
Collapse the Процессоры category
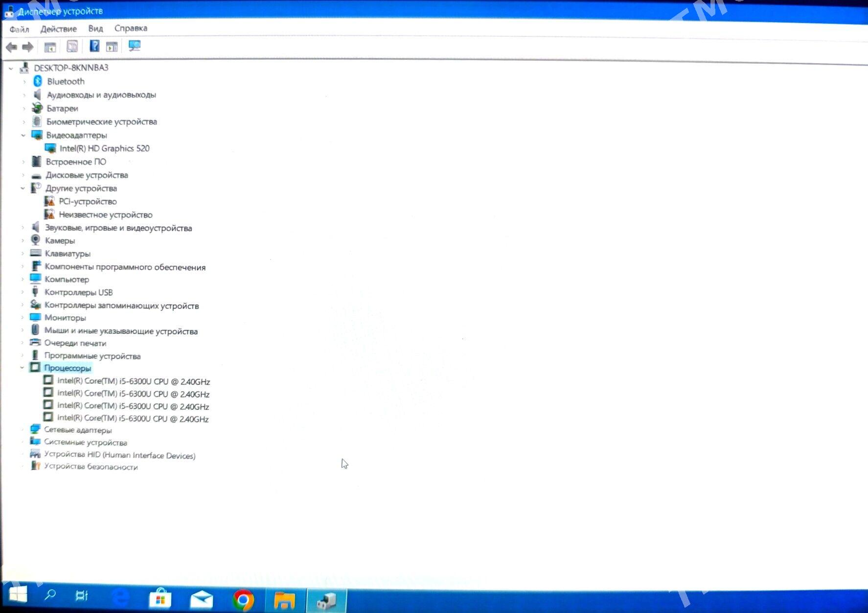[x=22, y=368]
